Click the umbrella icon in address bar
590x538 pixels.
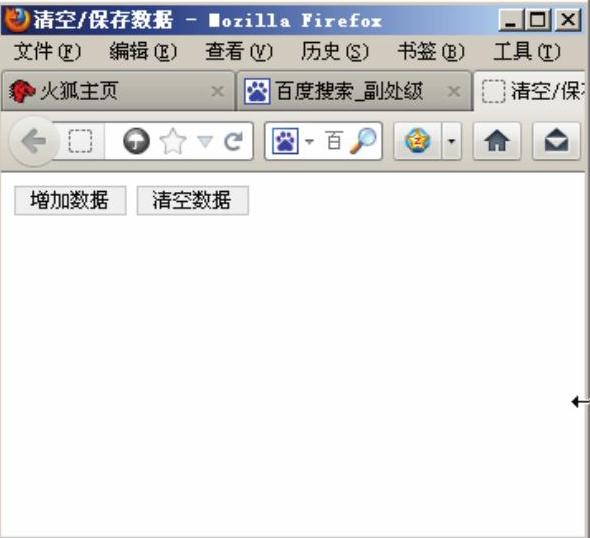click(x=136, y=141)
